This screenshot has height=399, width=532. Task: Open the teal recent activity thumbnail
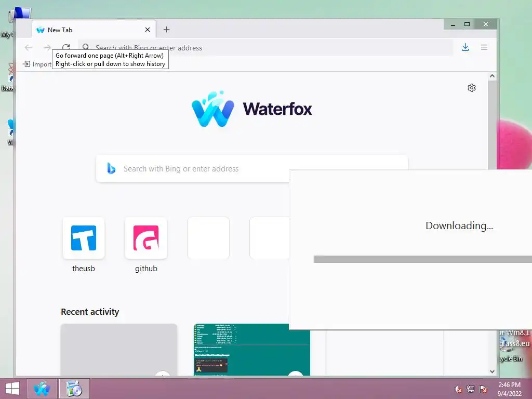(252, 350)
